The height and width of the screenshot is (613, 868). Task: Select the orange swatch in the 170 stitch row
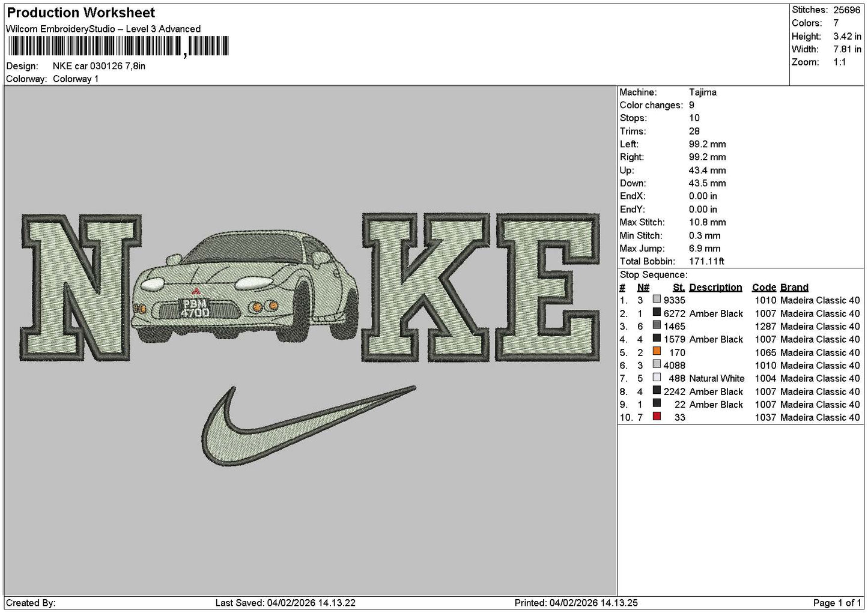pos(657,352)
